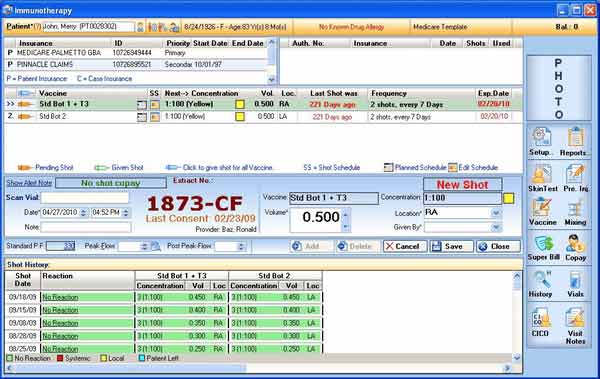Click the Add button
Viewport: 600px width, 379px height.
(x=311, y=246)
